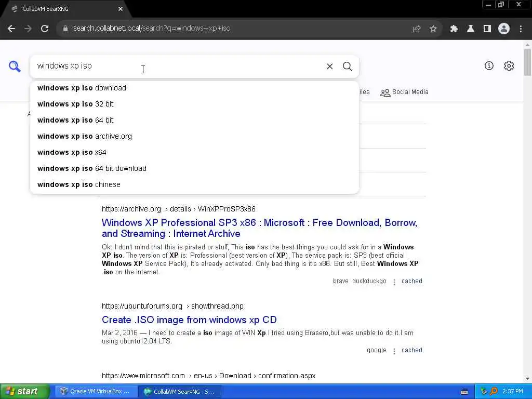Open Create .ISO image from windows xp CD link

pos(189,320)
